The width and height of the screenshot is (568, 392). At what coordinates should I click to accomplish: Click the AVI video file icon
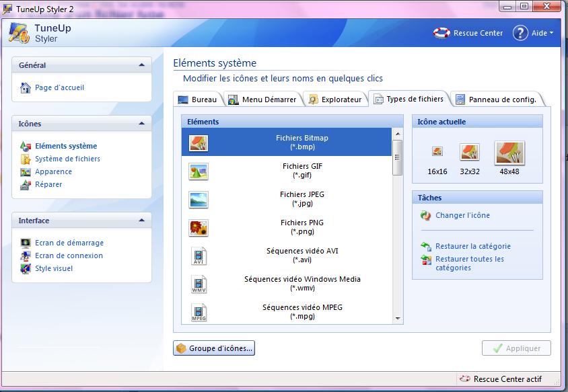[199, 256]
